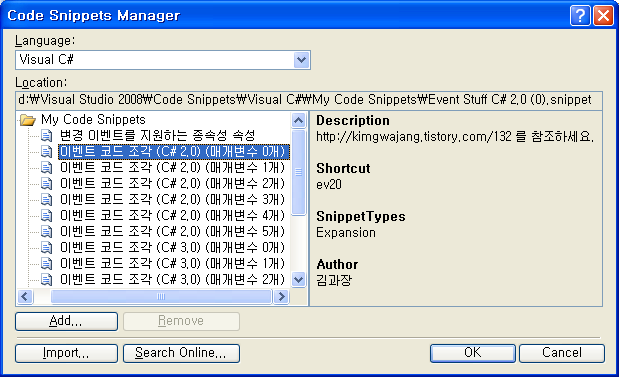Select 이벤트 코드 조각 (C# 3.0) (매개변수 0개)
Viewport: 619px width, 377px height.
tap(173, 248)
